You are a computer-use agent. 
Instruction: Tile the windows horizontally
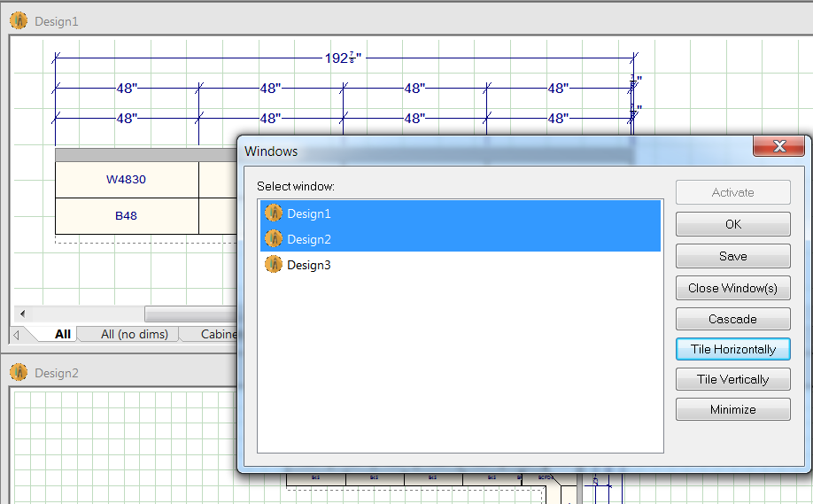pyautogui.click(x=732, y=349)
